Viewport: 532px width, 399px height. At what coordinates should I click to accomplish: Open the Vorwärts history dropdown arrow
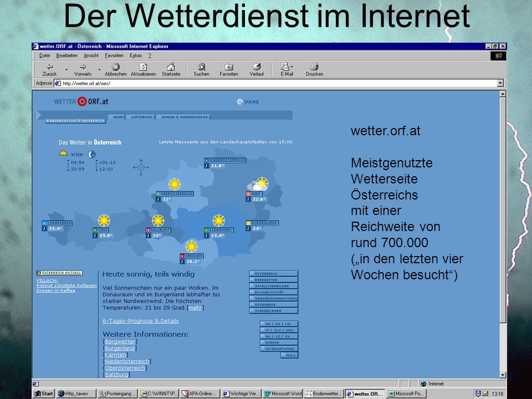[99, 70]
